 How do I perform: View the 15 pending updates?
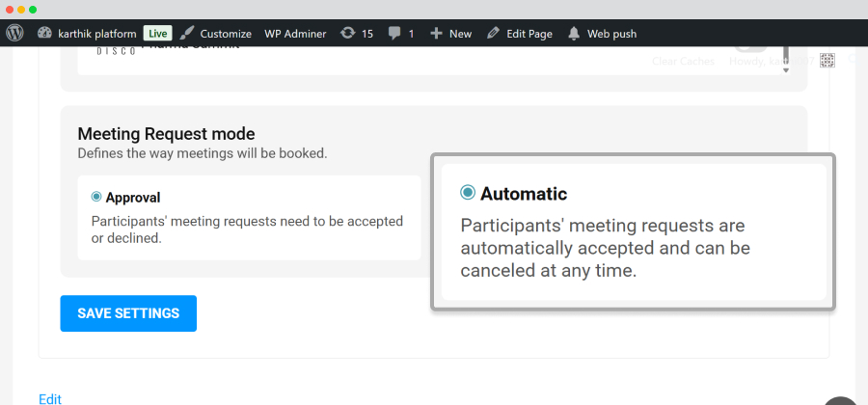pos(367,34)
